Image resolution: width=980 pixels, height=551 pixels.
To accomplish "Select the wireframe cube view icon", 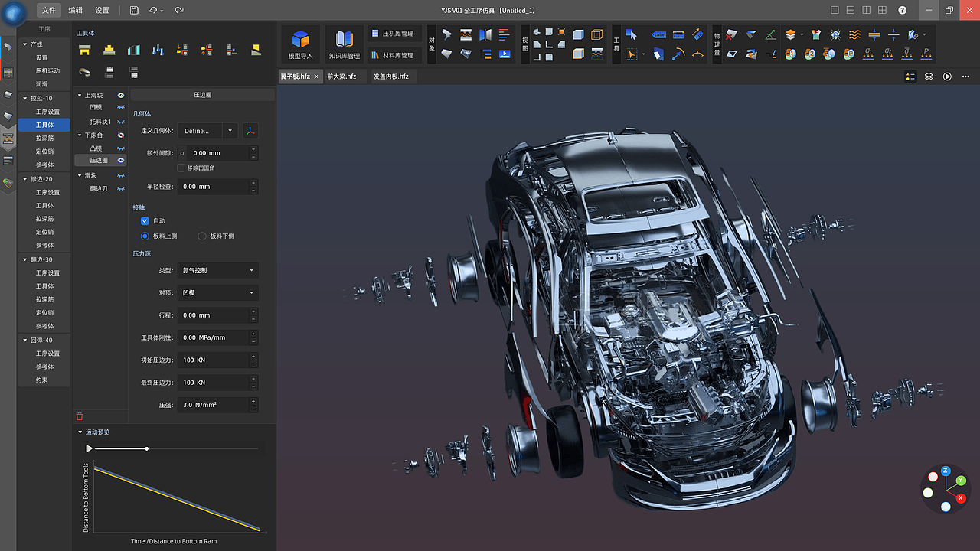I will click(x=597, y=34).
